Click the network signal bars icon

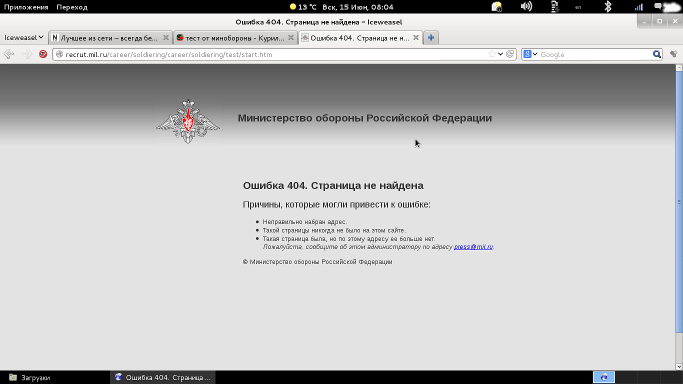click(639, 7)
